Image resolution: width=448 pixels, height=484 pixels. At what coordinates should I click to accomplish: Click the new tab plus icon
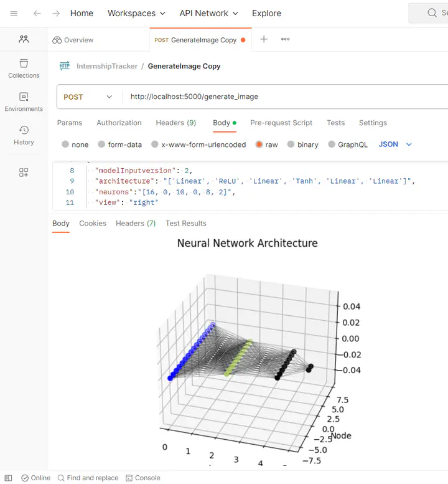coord(264,39)
